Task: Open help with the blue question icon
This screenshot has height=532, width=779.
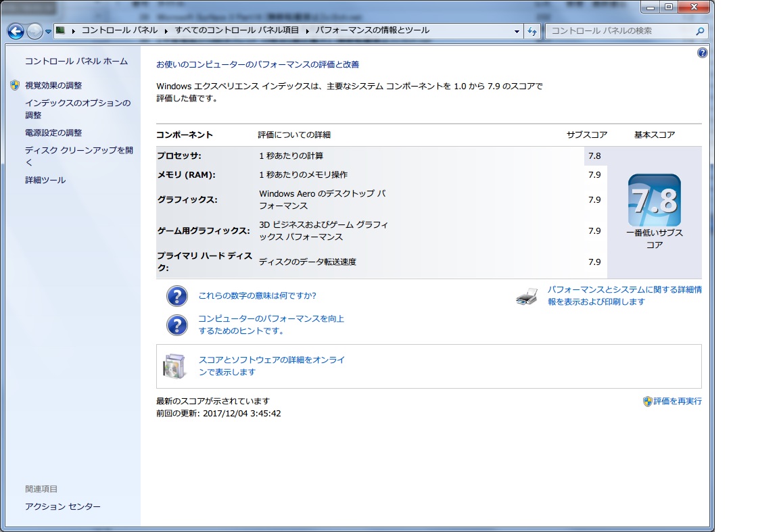Action: [702, 53]
